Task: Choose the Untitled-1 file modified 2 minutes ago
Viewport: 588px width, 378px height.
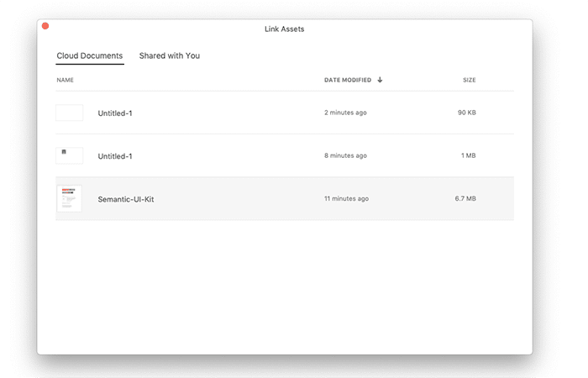Action: pyautogui.click(x=115, y=113)
